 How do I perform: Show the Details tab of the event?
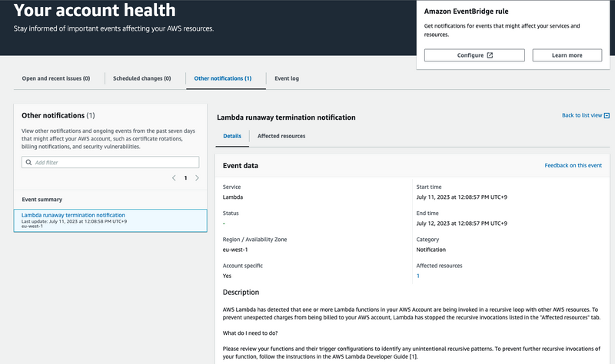(x=232, y=136)
